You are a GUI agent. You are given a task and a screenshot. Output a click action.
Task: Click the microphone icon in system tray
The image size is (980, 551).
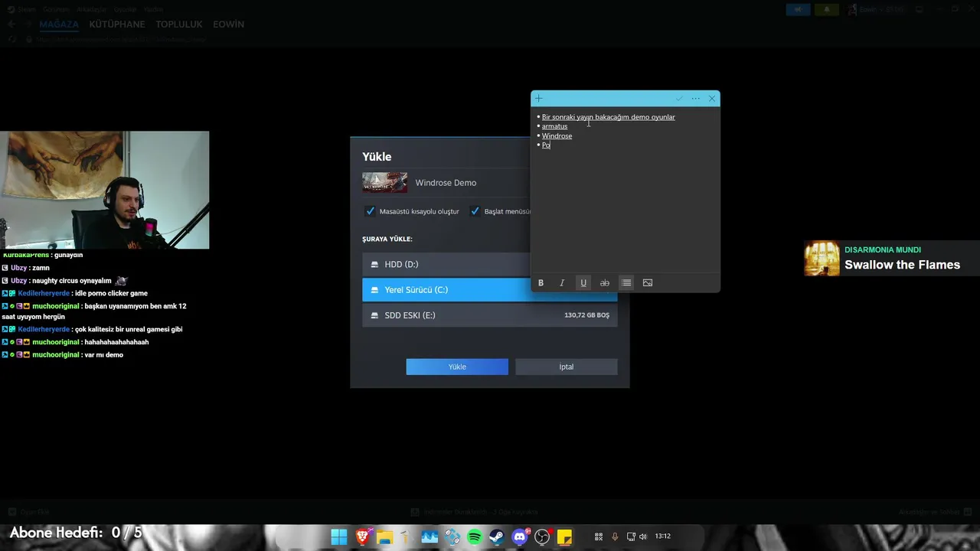(615, 536)
